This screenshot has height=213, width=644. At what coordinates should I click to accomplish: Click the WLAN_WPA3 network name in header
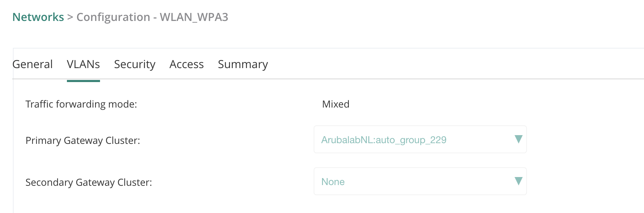point(194,17)
